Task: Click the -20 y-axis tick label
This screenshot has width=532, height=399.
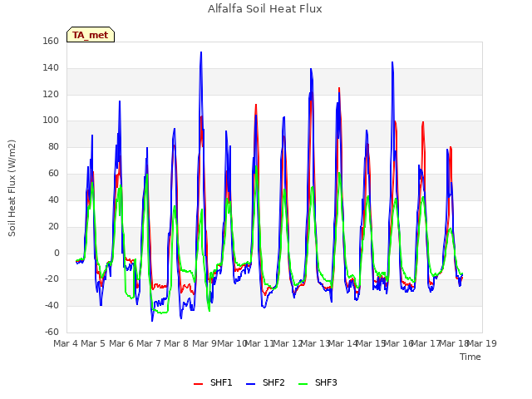Action: (x=52, y=279)
